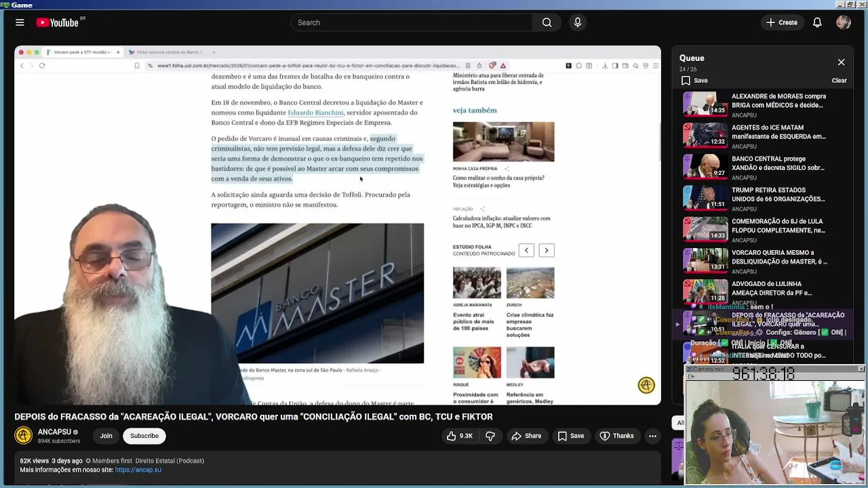This screenshot has width=868, height=488.
Task: Select BANCO CENTRAL protege XANDÃO thumbnail
Action: 705,166
